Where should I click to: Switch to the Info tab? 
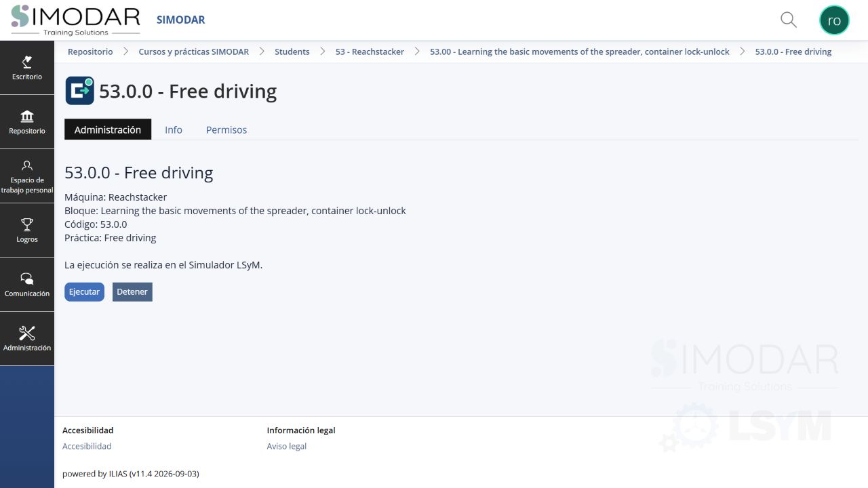click(x=174, y=129)
